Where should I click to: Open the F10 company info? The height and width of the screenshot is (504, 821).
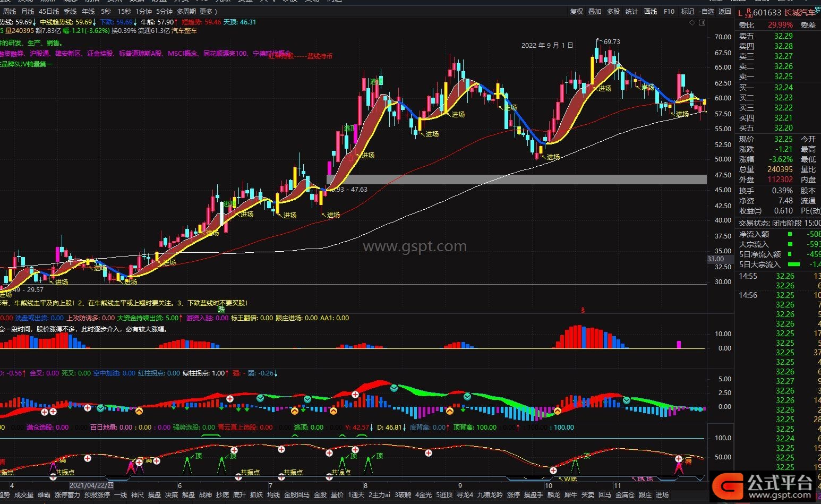(x=669, y=11)
